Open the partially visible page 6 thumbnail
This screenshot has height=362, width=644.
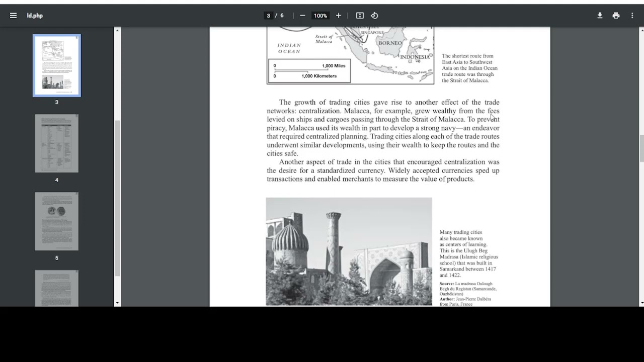coord(57,288)
